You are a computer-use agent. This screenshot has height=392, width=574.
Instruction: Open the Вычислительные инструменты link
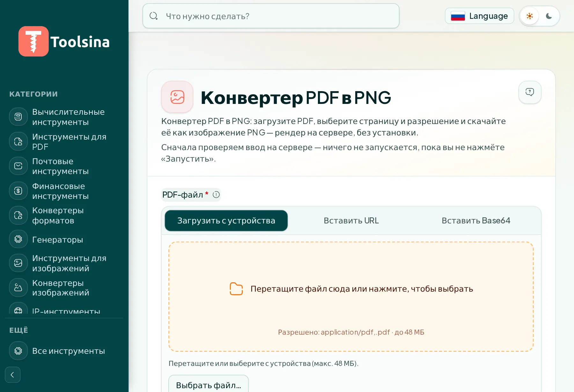pos(69,117)
